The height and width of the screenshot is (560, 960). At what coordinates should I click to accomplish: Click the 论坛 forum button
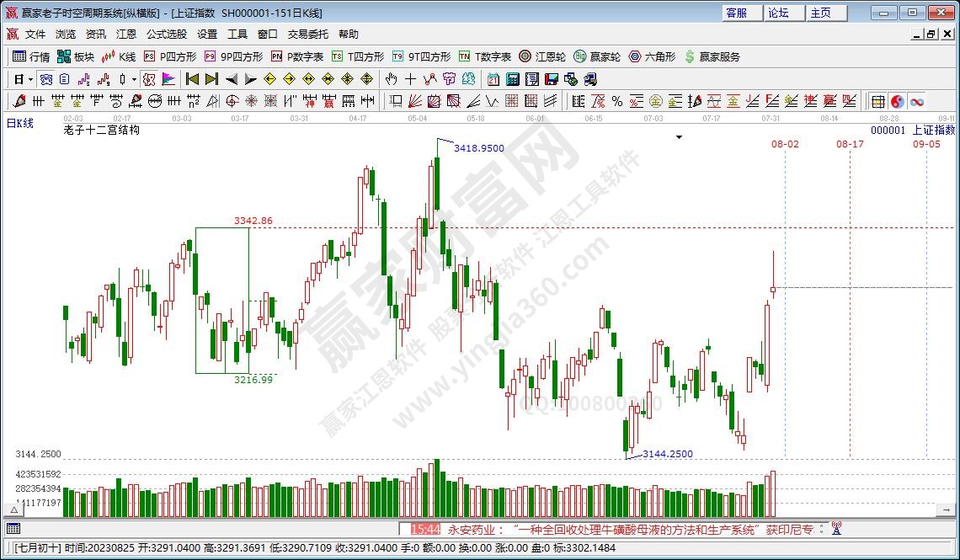click(x=779, y=13)
